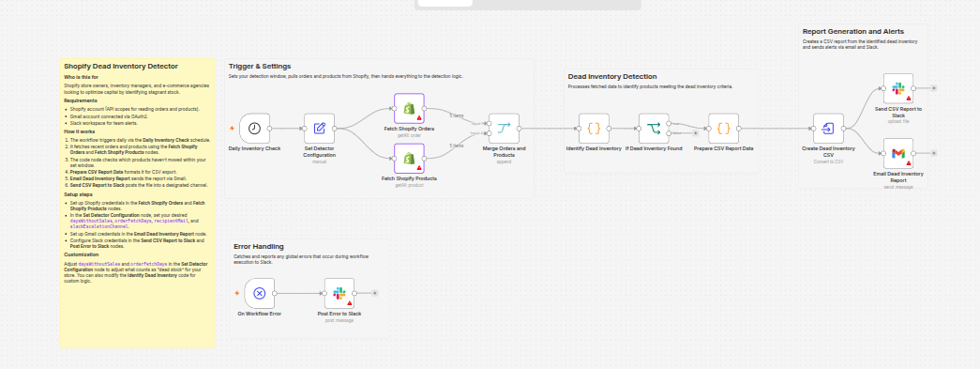Click warning triangle on Post Error to Slack
The image size is (980, 369).
(350, 303)
